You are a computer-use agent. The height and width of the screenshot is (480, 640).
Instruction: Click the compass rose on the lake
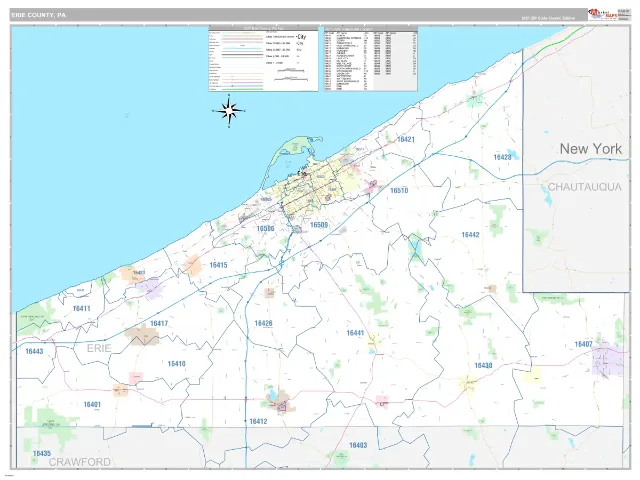point(229,111)
